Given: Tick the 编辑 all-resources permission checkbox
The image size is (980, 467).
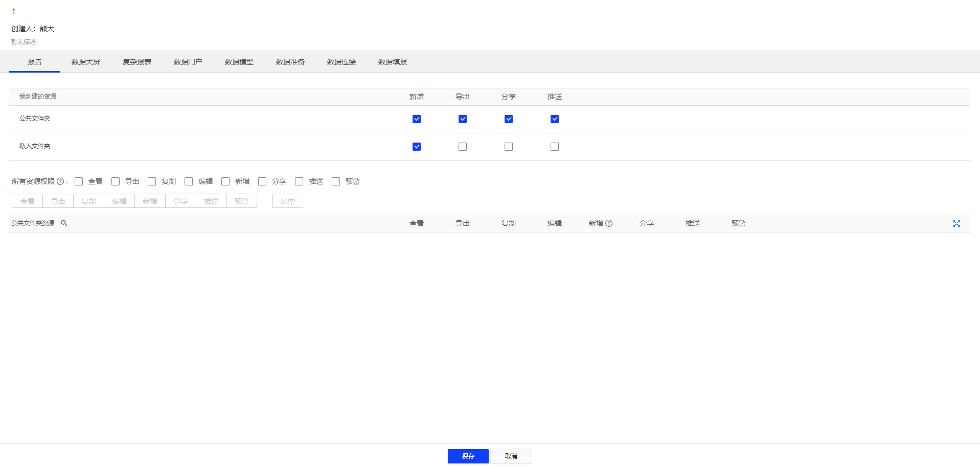Looking at the screenshot, I should (189, 181).
